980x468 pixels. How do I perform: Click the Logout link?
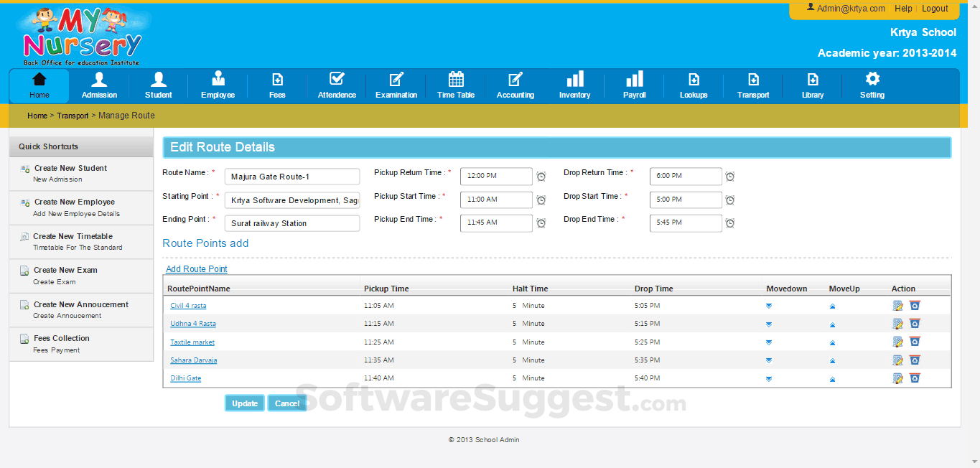point(935,9)
